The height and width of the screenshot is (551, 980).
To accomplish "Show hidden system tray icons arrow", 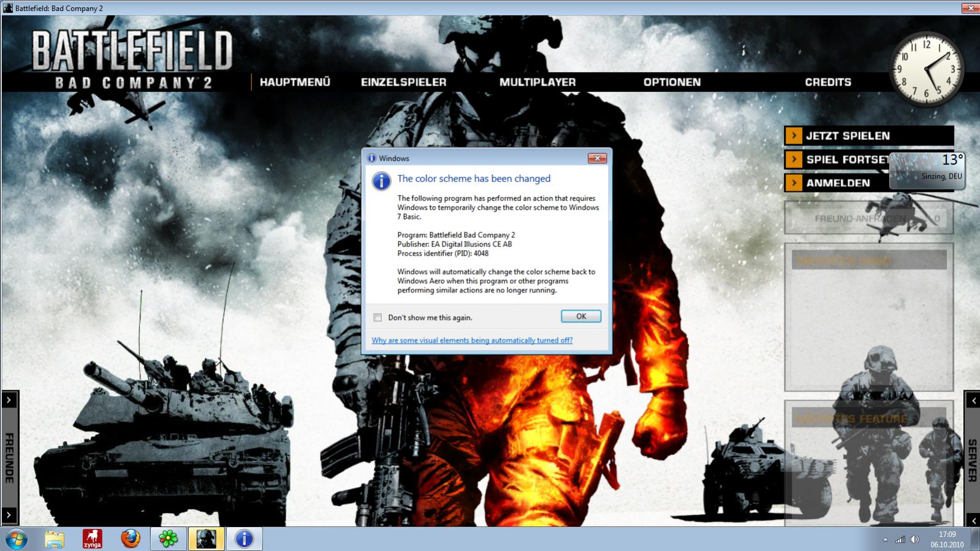I will pos(885,540).
